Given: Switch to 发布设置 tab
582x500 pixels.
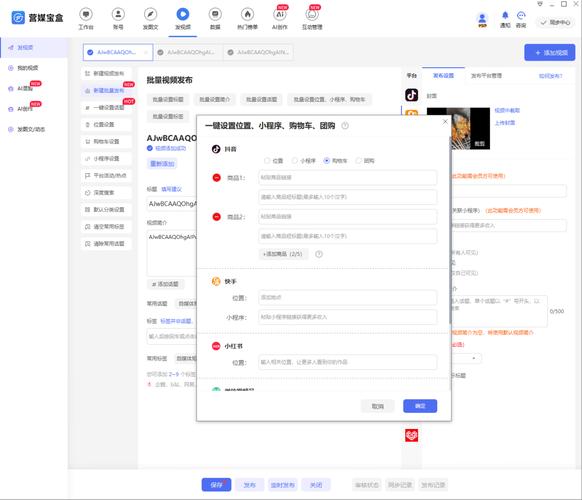Looking at the screenshot, I should [443, 76].
